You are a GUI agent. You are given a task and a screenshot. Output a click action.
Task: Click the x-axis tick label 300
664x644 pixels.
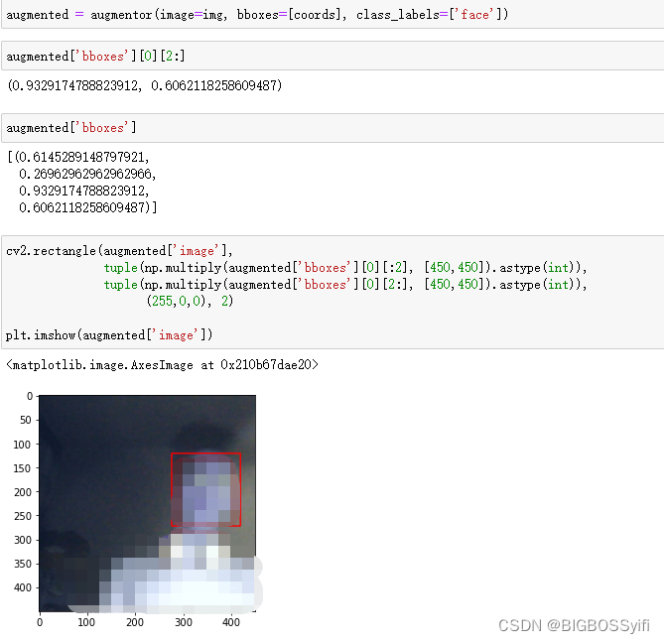[184, 622]
